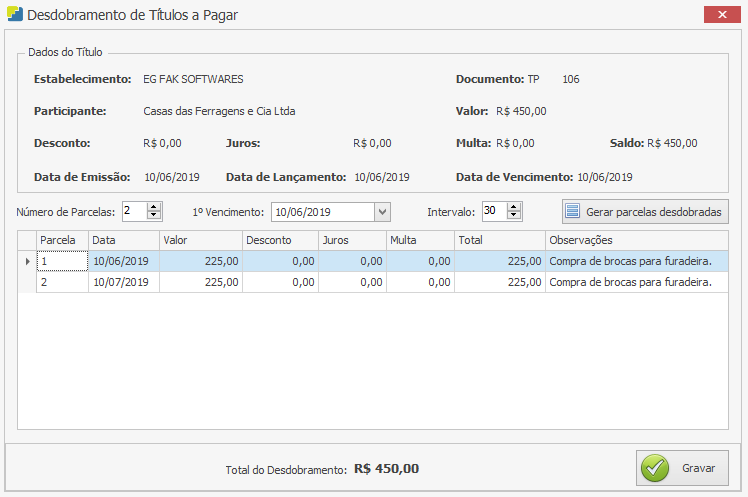This screenshot has width=748, height=497.
Task: Click the Valor column header
Action: [200, 240]
